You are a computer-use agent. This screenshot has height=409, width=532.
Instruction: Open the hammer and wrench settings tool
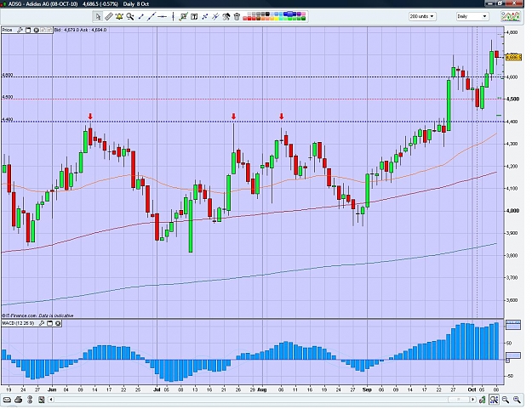pos(226,16)
